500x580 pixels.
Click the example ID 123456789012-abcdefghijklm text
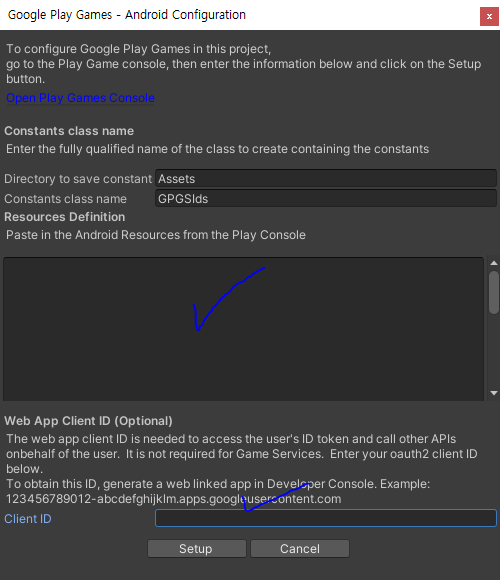click(x=173, y=499)
